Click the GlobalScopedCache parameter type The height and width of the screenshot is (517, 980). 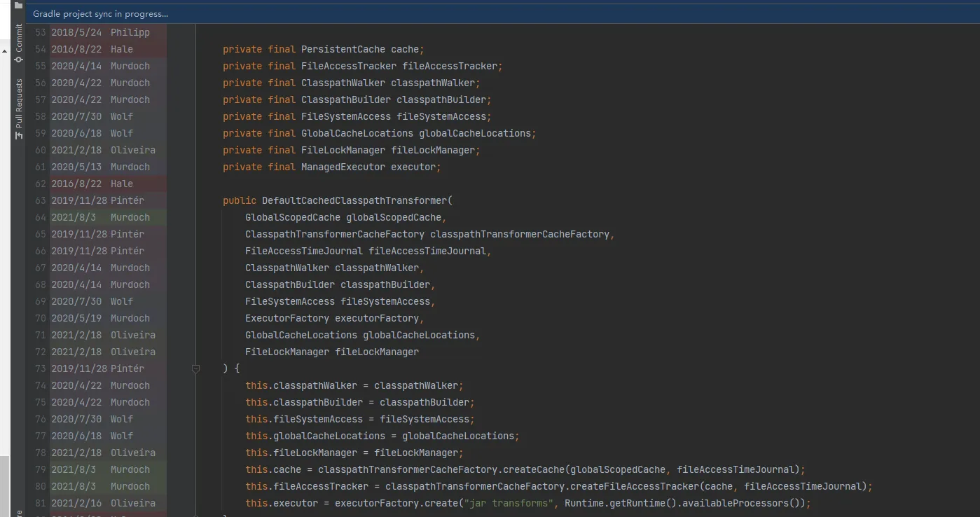[x=293, y=217]
